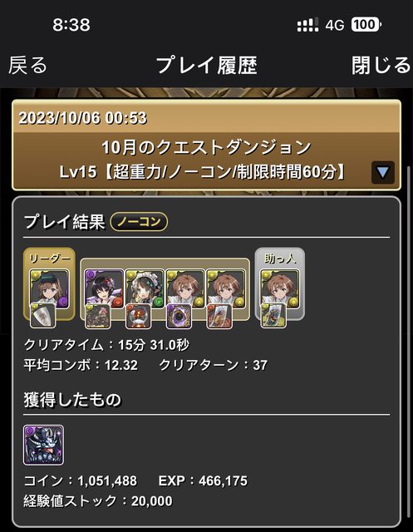Tap the red orb assist icon
This screenshot has height=532, width=413.
click(x=138, y=316)
